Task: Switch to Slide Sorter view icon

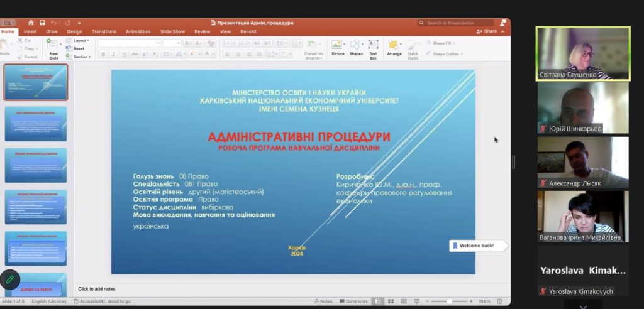Action: click(391, 301)
